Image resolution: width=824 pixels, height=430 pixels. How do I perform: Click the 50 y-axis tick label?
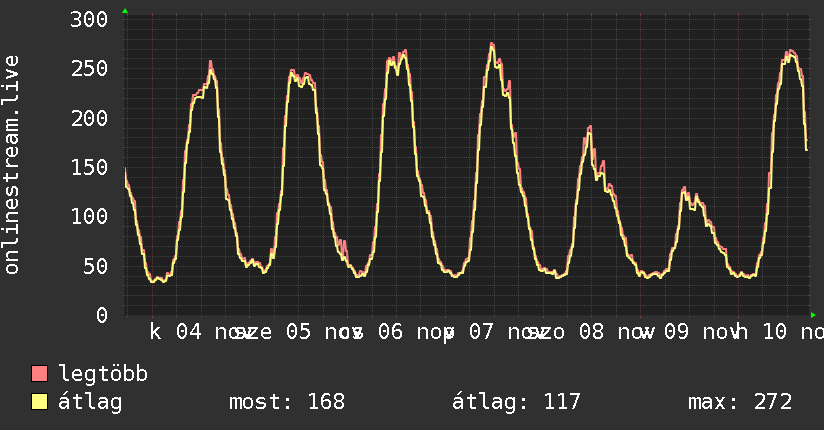pyautogui.click(x=96, y=266)
